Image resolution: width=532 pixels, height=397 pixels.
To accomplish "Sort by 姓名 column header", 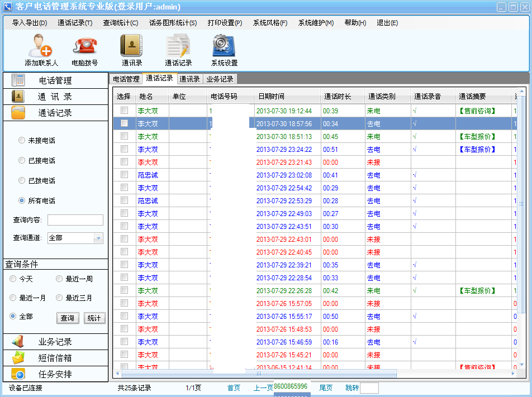I will [152, 97].
